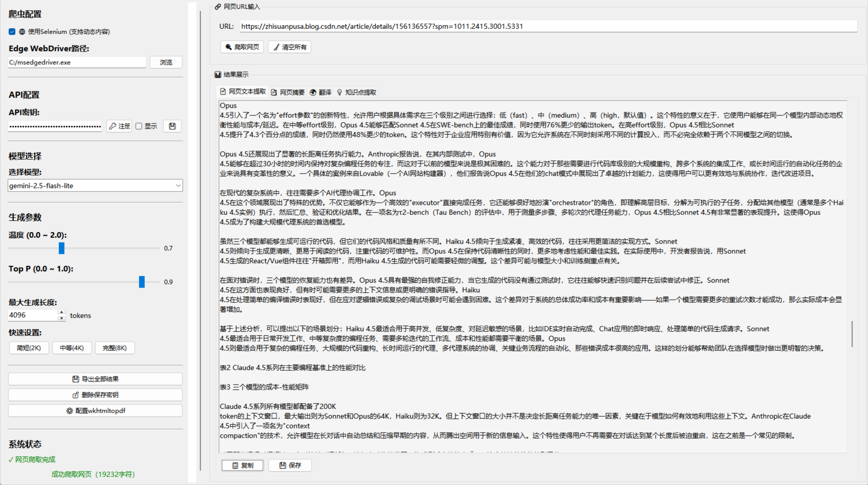Image resolution: width=868 pixels, height=485 pixels.
Task: Open the 知识点提取 tab
Action: point(356,92)
